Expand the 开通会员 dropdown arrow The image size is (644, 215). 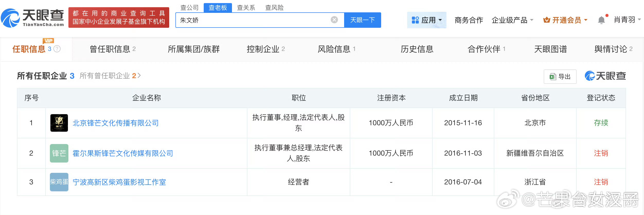(586, 20)
